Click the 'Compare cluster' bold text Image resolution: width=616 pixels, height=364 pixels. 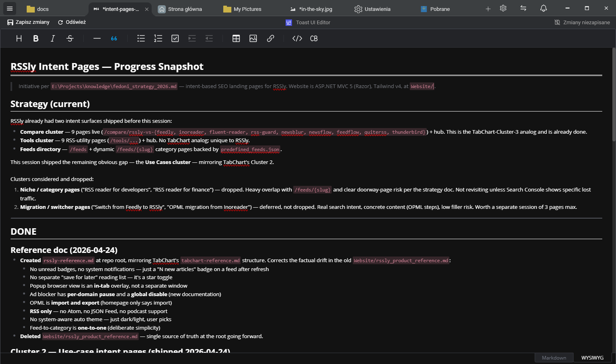coord(42,132)
